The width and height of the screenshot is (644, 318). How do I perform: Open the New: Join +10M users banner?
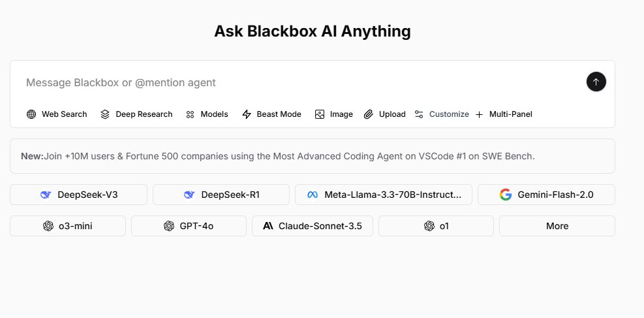click(x=312, y=156)
